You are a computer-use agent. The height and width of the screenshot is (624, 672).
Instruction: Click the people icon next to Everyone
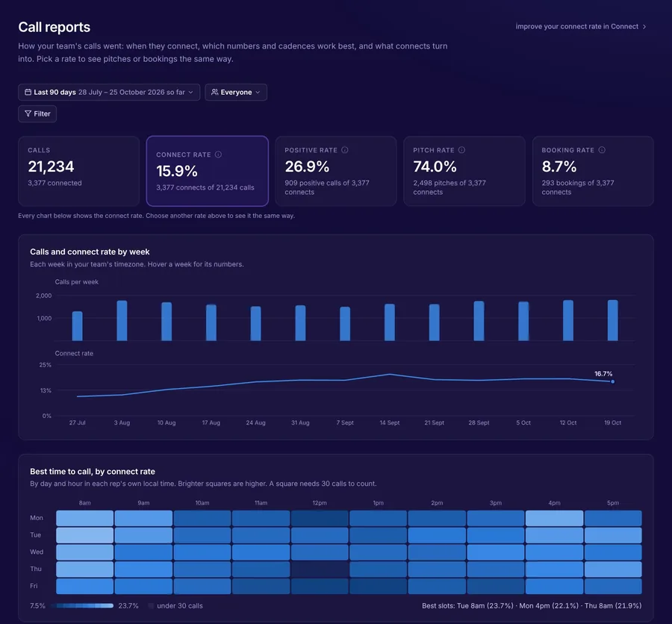click(x=215, y=92)
